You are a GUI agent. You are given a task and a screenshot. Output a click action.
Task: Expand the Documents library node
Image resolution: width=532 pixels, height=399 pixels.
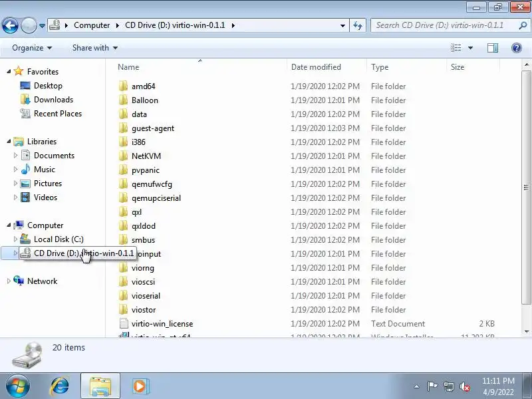tap(15, 156)
